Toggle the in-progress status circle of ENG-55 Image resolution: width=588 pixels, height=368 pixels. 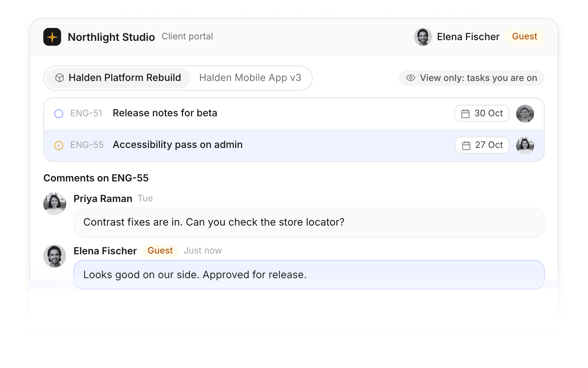tap(59, 145)
